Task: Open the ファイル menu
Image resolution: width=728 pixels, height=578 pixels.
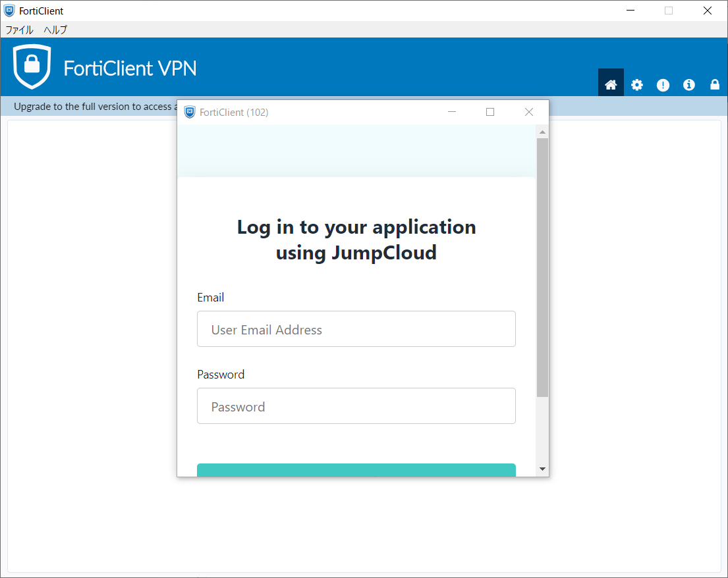Action: coord(19,30)
